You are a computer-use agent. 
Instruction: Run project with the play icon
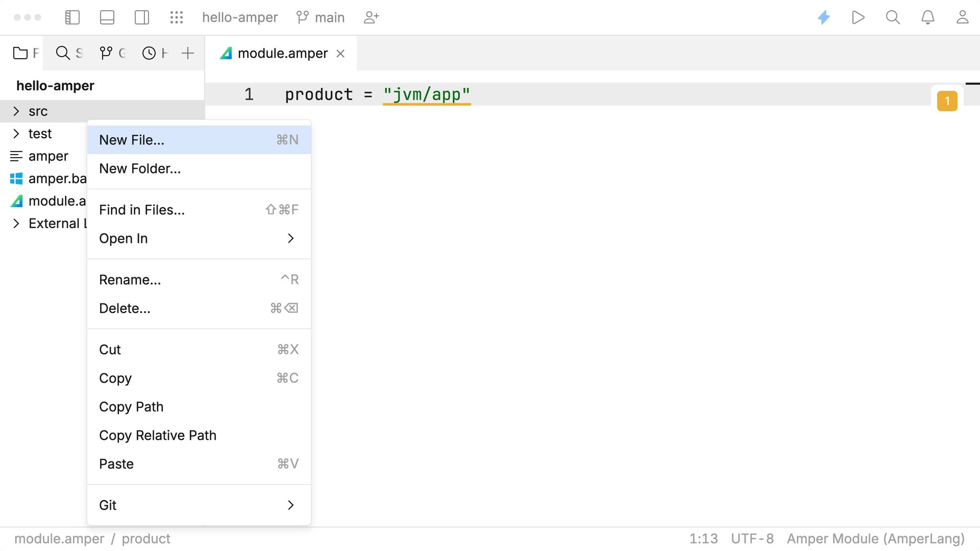(x=859, y=17)
